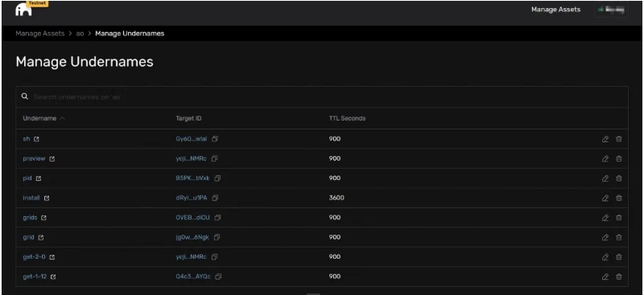Open external link for preview undername
The height and width of the screenshot is (295, 644).
(x=52, y=159)
